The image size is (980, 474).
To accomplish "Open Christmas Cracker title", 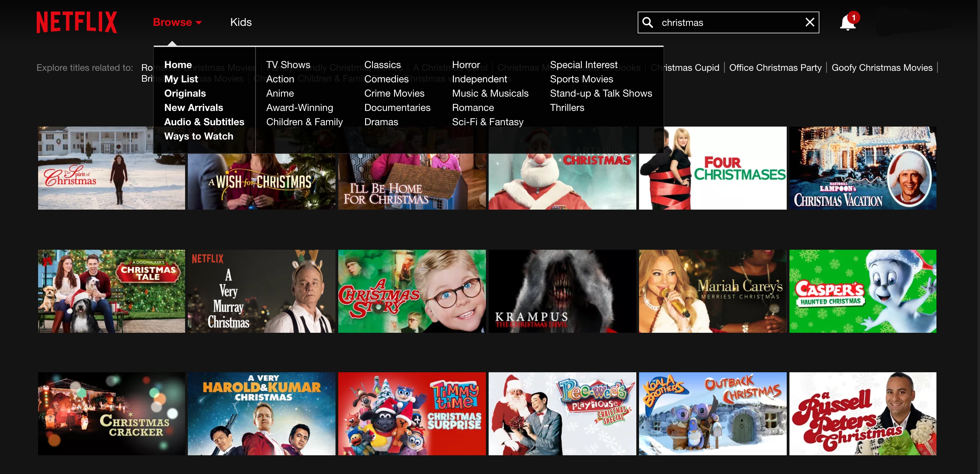I will pyautogui.click(x=112, y=413).
